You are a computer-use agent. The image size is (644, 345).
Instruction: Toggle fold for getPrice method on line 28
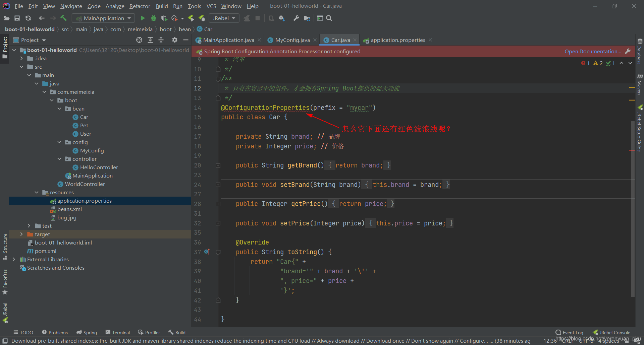pyautogui.click(x=218, y=204)
